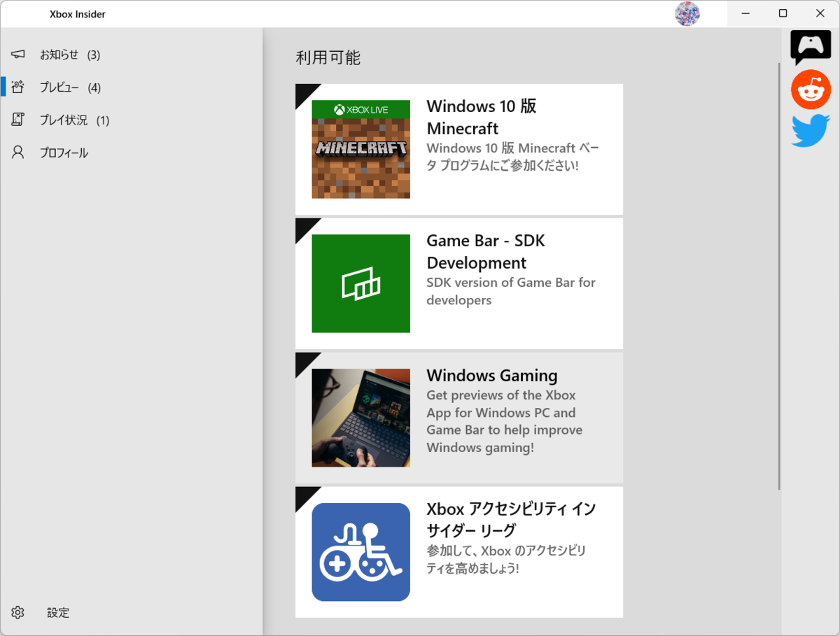Click the Windows Gaming laptop photo thumbnail
The height and width of the screenshot is (636, 840).
360,418
